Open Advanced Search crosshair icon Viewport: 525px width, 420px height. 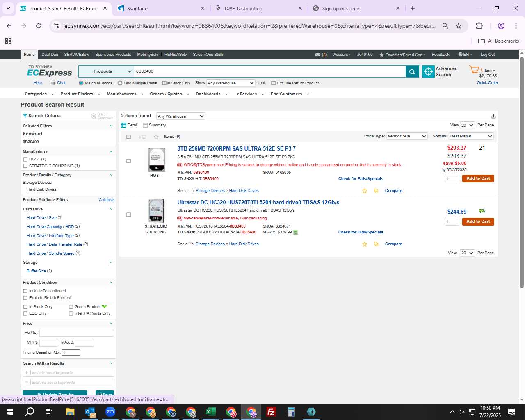point(428,71)
